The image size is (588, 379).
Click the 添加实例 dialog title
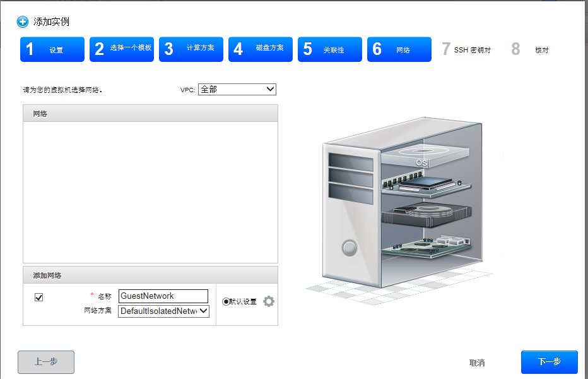pyautogui.click(x=51, y=21)
